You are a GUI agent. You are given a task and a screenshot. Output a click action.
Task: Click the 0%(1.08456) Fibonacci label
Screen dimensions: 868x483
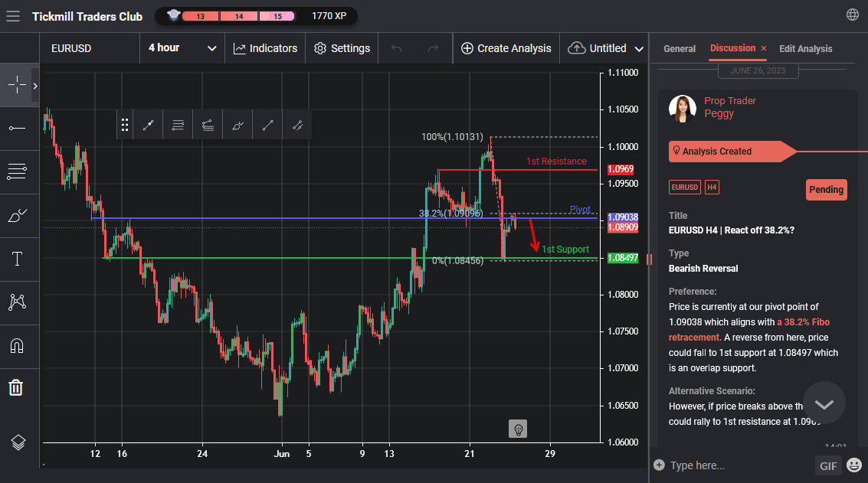[x=457, y=260]
